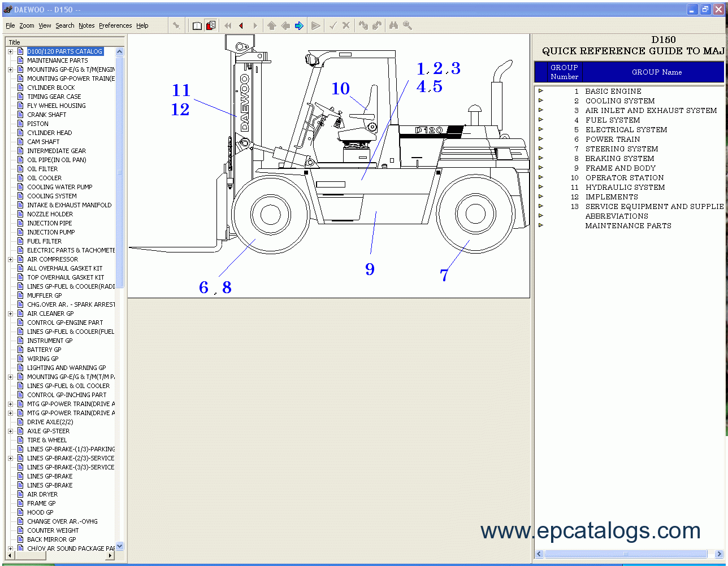This screenshot has height=566, width=728.
Task: Select CYLINDER BLOCK in the title tree
Action: click(x=51, y=88)
